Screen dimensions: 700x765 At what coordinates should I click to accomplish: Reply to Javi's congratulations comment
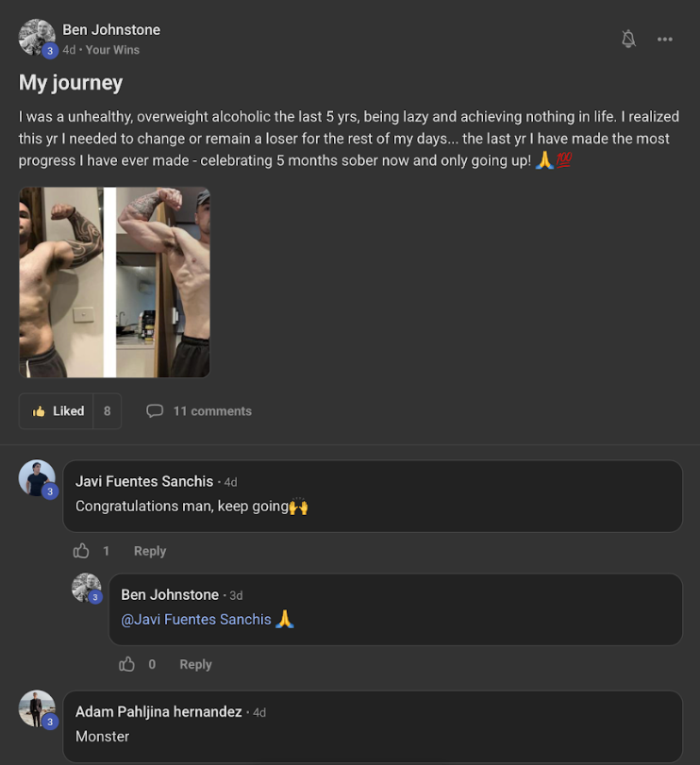(149, 551)
